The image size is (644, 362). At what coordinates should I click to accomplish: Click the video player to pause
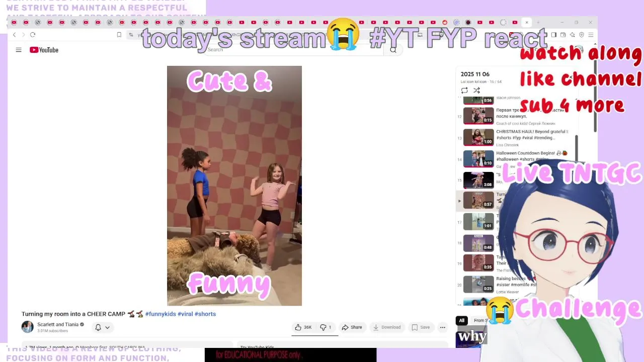(x=234, y=186)
